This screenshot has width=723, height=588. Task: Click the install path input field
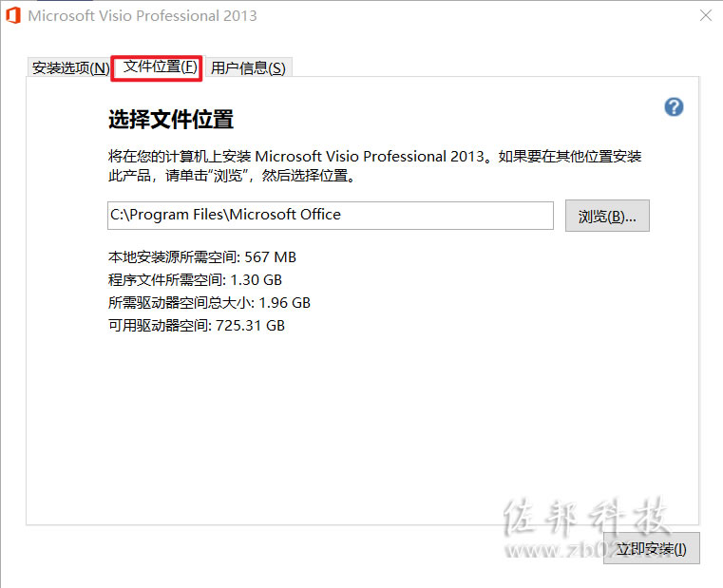(330, 215)
